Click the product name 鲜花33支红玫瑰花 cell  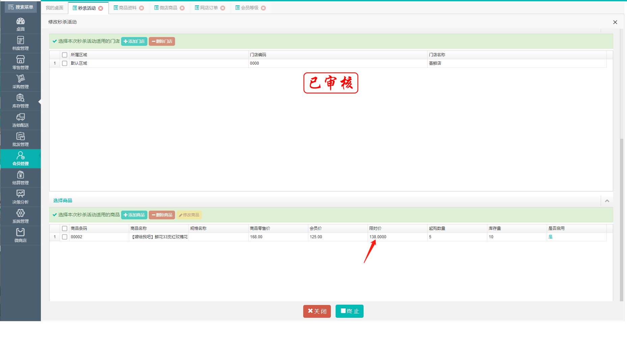(159, 237)
